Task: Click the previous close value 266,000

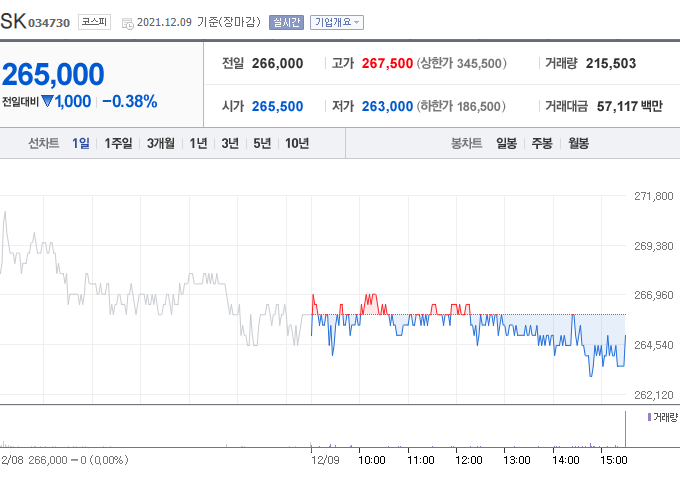Action: (278, 63)
